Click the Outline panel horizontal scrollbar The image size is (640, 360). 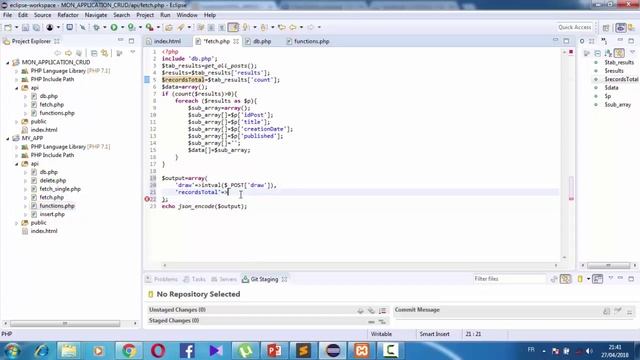click(608, 266)
